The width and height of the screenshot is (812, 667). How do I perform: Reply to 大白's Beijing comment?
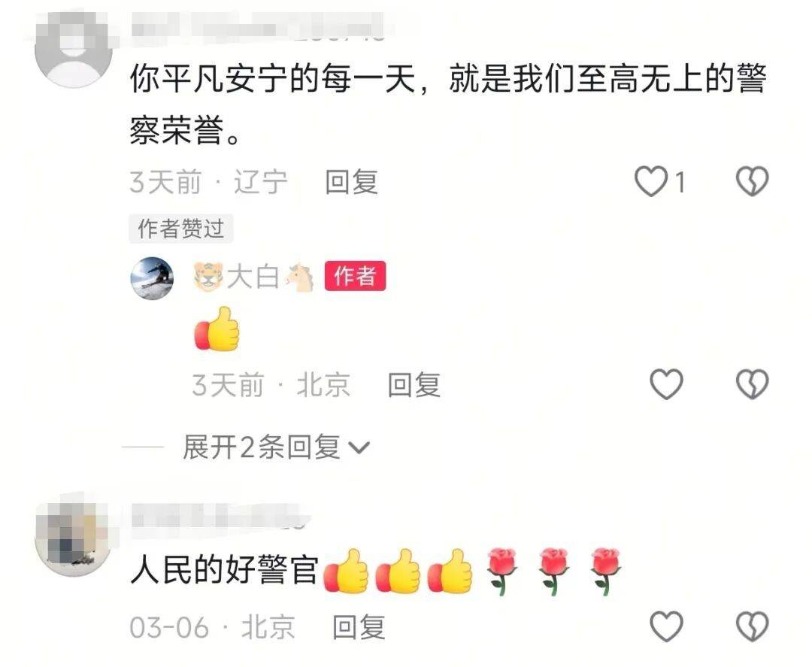click(x=414, y=385)
